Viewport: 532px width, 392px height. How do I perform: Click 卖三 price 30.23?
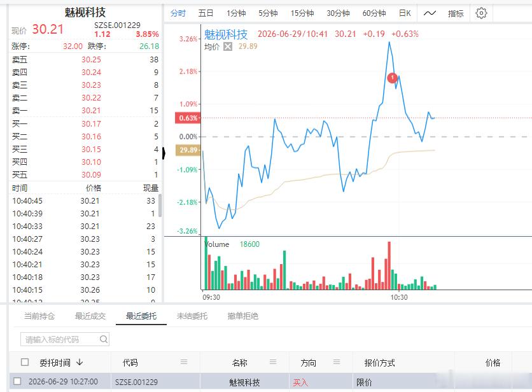[91, 85]
